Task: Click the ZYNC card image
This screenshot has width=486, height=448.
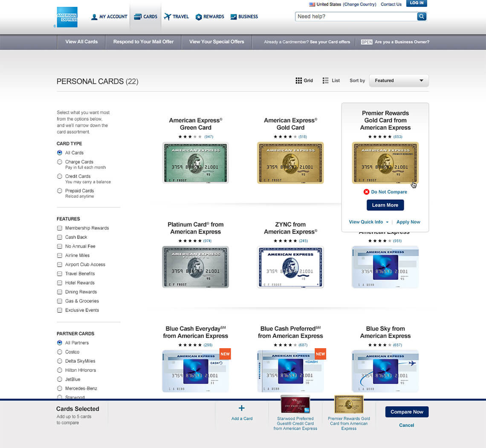Action: [x=290, y=267]
